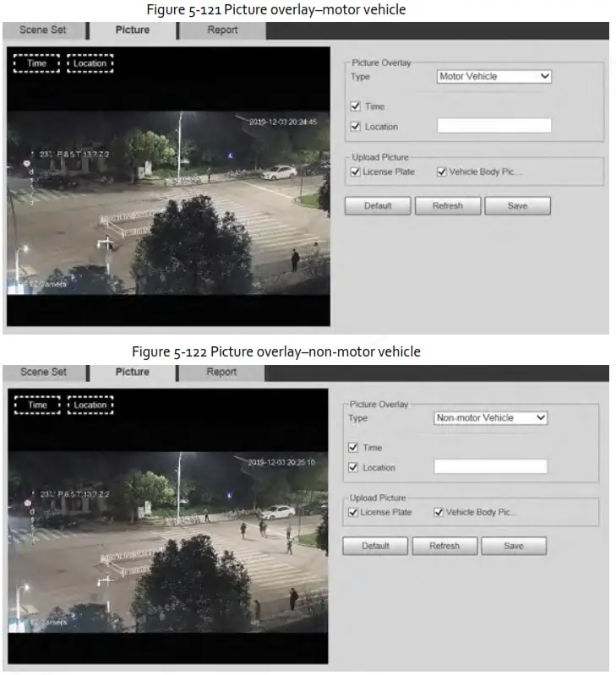Toggle Location checkbox under Motor Vehicle type
Image resolution: width=616 pixels, height=675 pixels.
click(356, 127)
